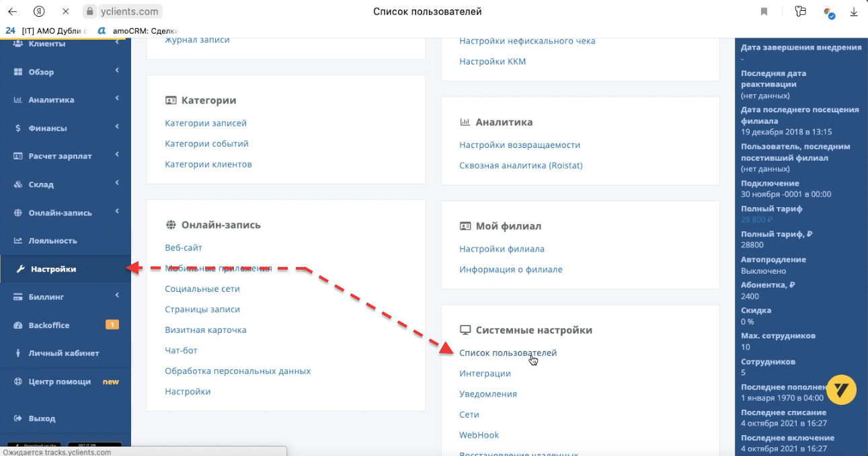Expand the Обзор sidebar chevron

117,70
